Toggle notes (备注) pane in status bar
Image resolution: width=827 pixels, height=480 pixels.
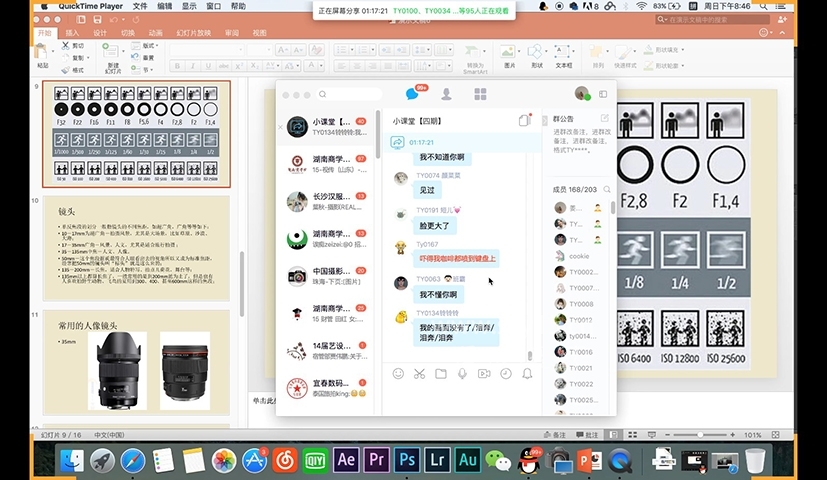tap(555, 435)
